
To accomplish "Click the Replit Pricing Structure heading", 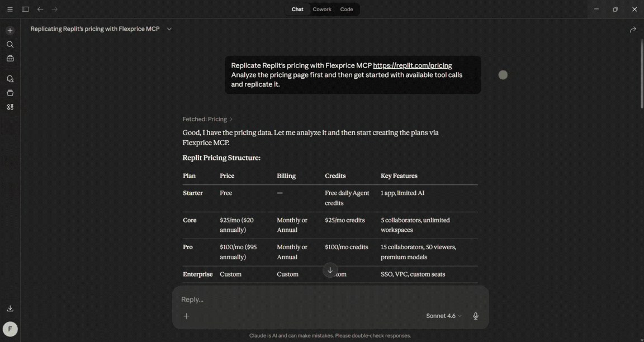I will 221,158.
